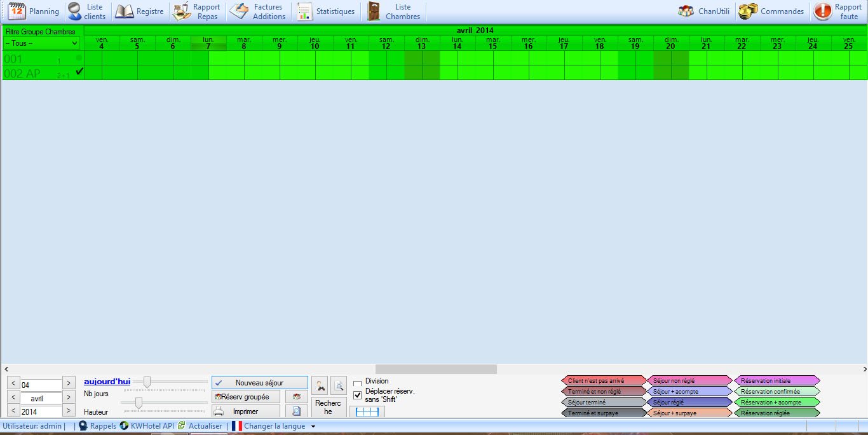The image size is (868, 435).
Task: Click the Terminé et surpaye legend swatch
Action: coord(604,413)
